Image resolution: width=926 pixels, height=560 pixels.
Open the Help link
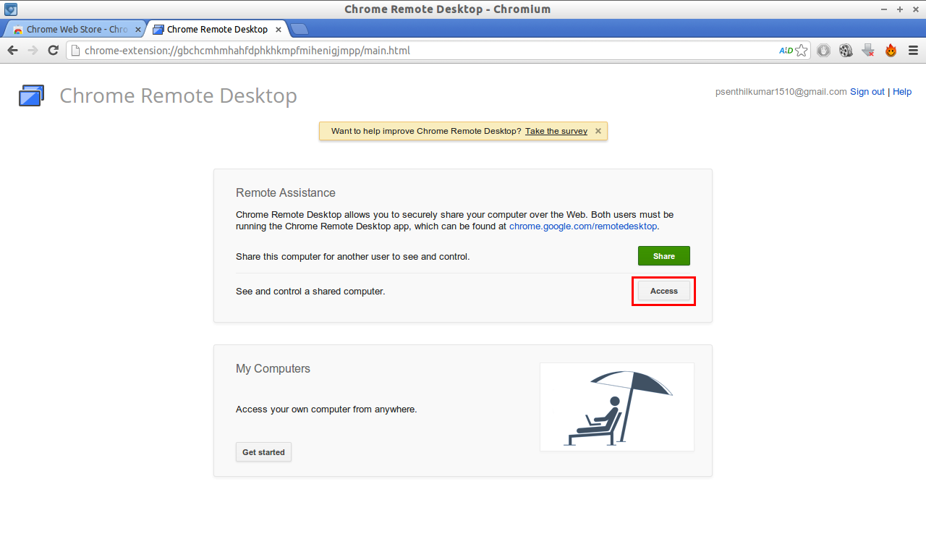(902, 92)
